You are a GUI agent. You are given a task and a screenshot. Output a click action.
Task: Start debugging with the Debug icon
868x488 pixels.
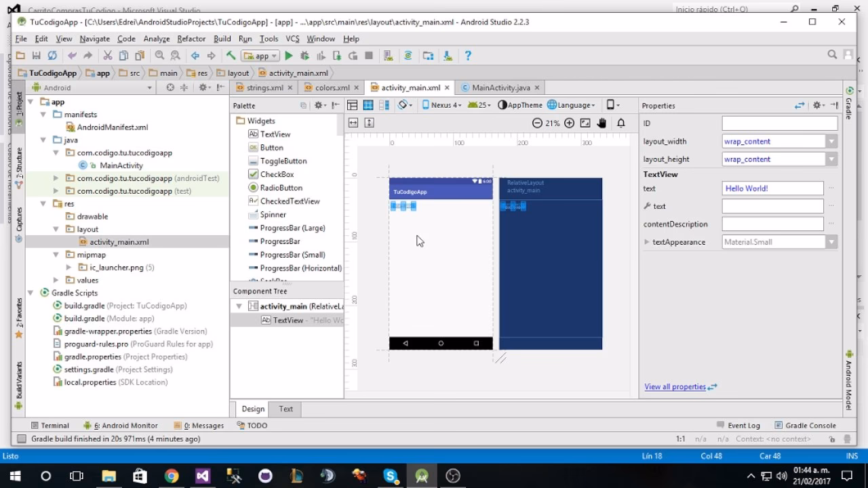[x=305, y=55]
